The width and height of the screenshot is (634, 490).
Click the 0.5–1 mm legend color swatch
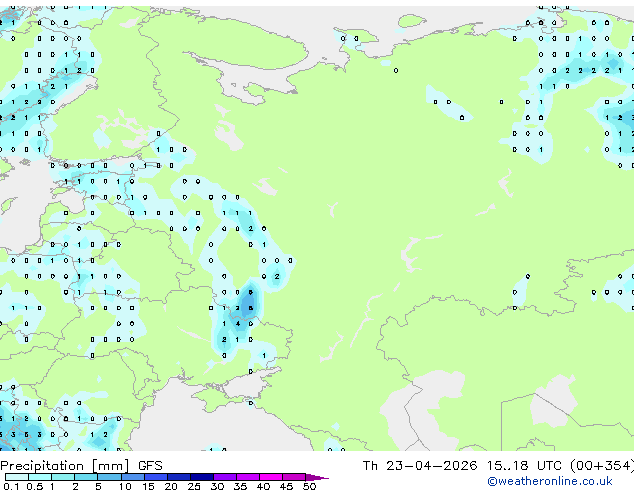coord(40,477)
